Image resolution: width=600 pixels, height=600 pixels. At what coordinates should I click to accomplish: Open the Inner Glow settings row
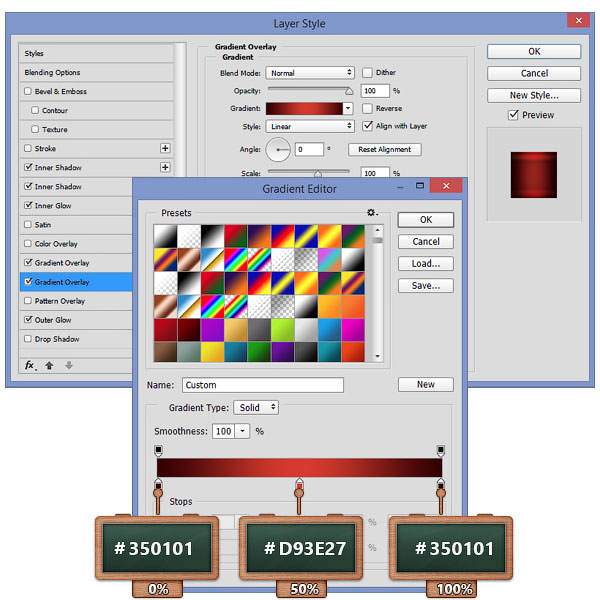click(76, 205)
